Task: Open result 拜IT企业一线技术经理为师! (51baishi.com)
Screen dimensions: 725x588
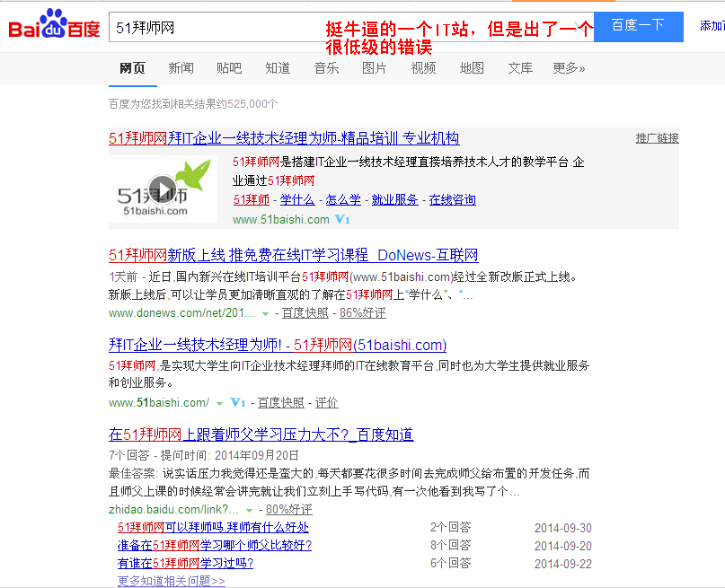Action: (278, 345)
